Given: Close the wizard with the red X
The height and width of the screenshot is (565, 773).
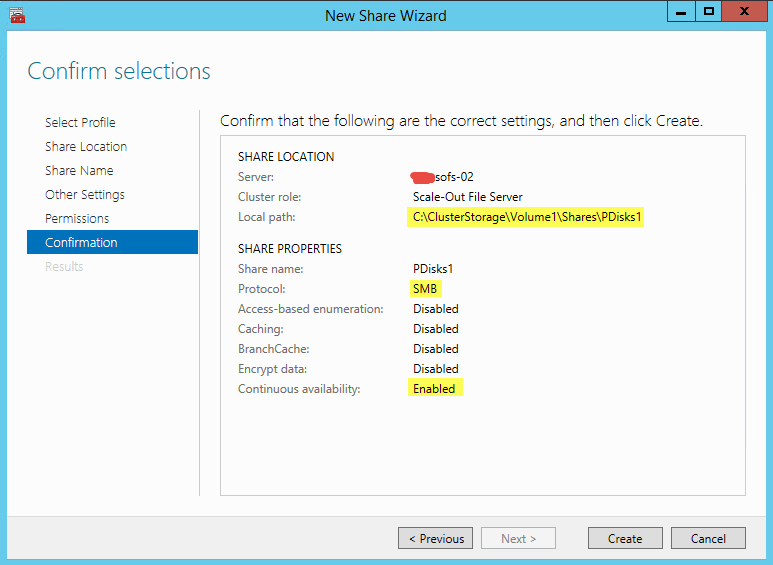Looking at the screenshot, I should [745, 12].
